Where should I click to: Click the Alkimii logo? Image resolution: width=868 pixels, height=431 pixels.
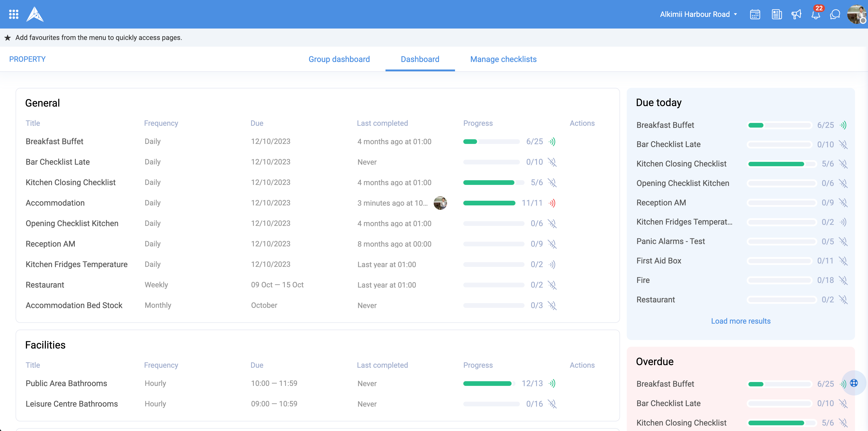(35, 14)
